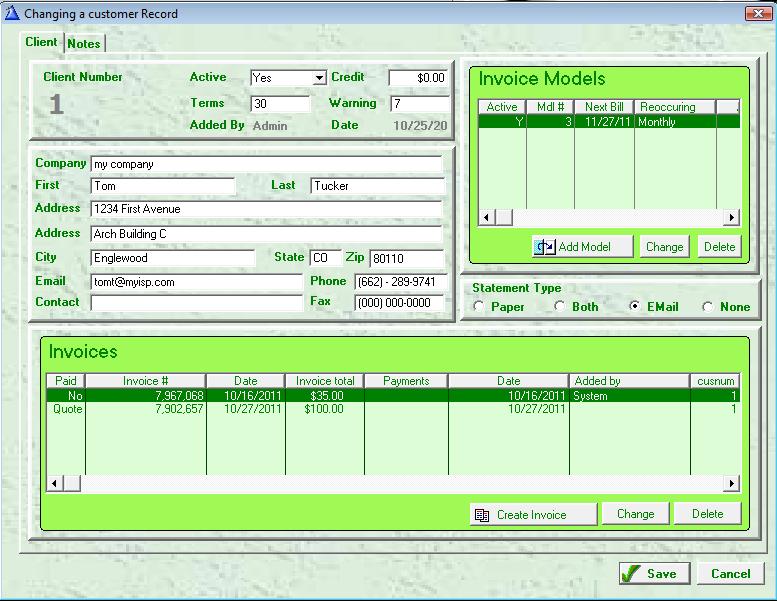Open the Active status dropdown

pos(319,78)
